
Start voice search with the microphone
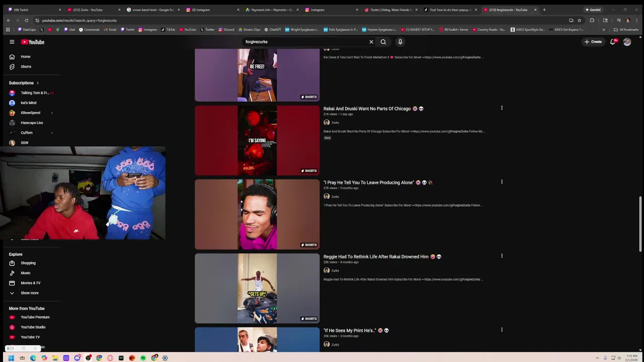[x=400, y=42]
